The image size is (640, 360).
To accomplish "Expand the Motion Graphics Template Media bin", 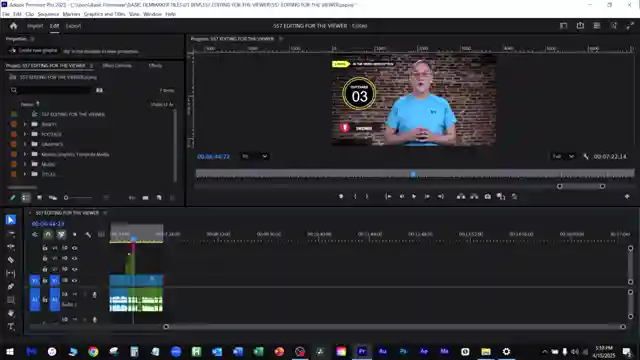I will tap(24, 154).
